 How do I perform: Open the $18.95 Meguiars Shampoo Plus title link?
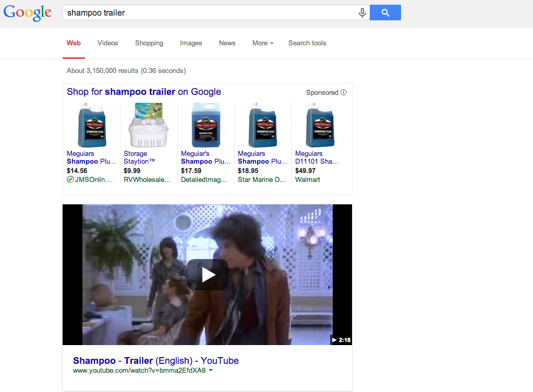point(262,157)
